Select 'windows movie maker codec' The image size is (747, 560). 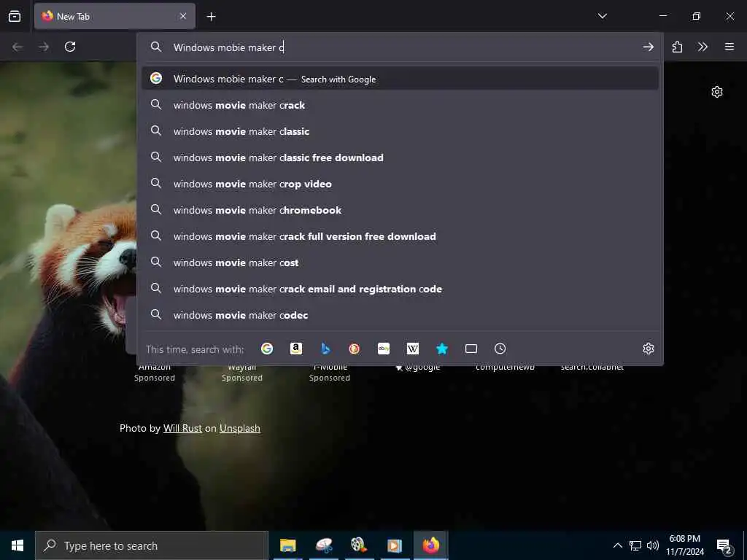(x=400, y=314)
